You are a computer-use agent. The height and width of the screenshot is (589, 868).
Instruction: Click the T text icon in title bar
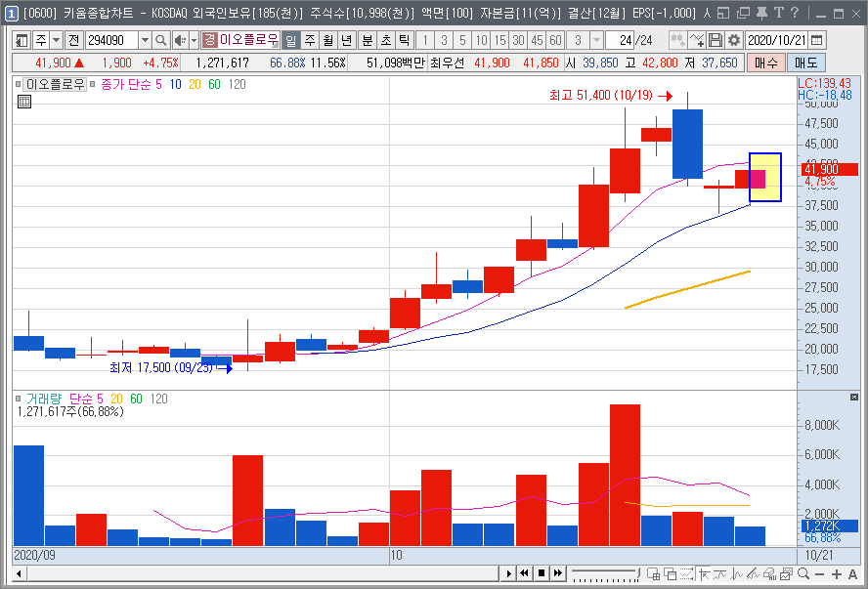coord(779,12)
